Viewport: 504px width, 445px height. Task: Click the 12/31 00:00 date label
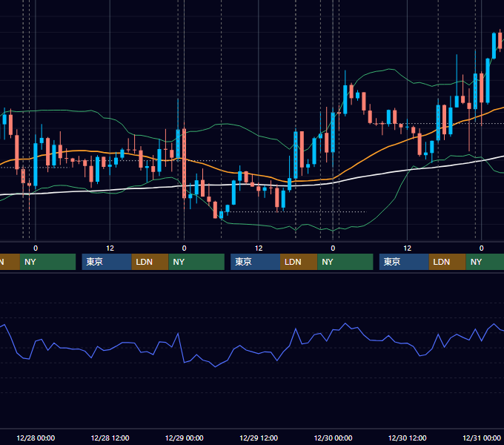482,438
